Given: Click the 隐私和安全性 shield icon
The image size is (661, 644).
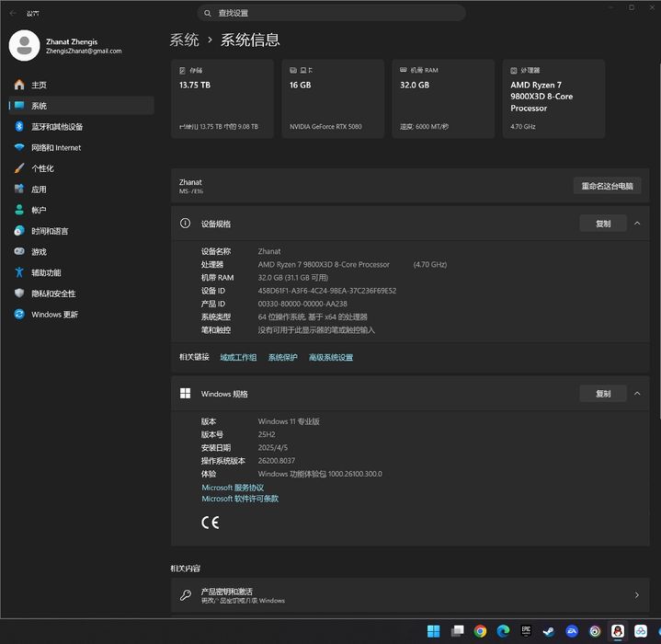Looking at the screenshot, I should (19, 293).
